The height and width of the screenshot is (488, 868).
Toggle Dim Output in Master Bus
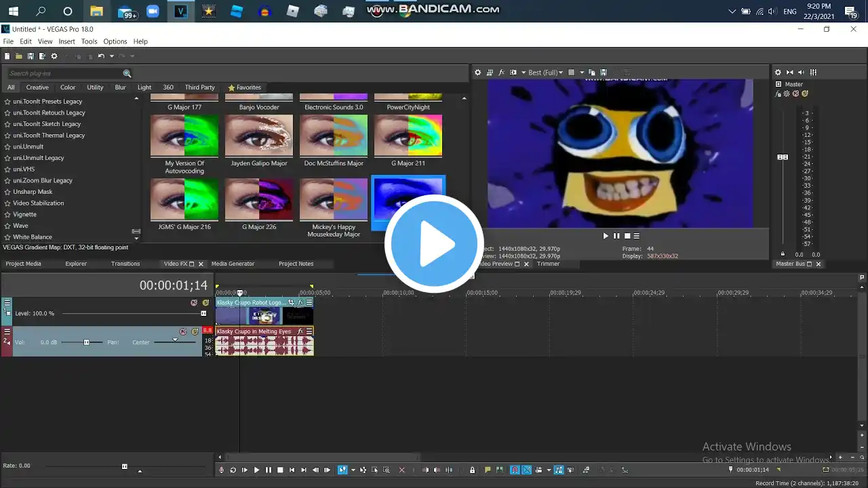pos(802,73)
